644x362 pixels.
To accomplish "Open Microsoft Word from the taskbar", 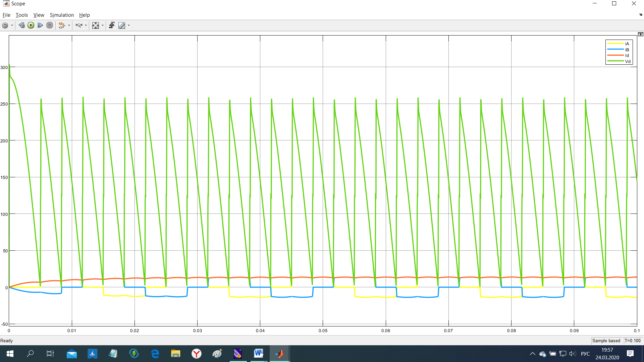I will (258, 353).
